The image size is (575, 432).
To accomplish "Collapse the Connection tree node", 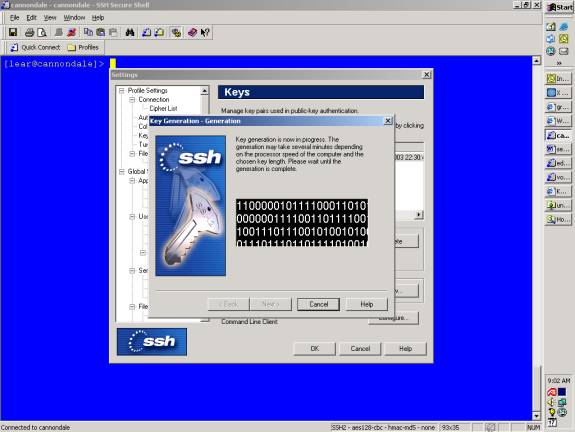I will 132,100.
